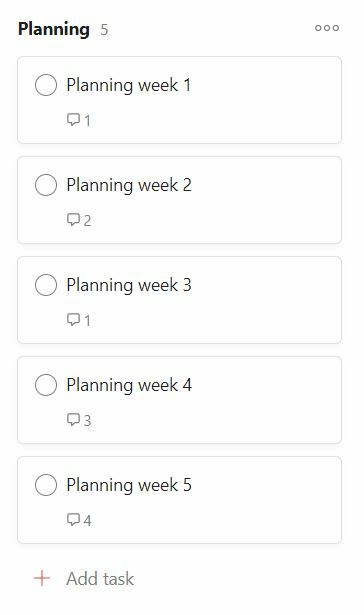The width and height of the screenshot is (364, 615).
Task: Open comments on Planning week 4
Action: [x=79, y=420]
